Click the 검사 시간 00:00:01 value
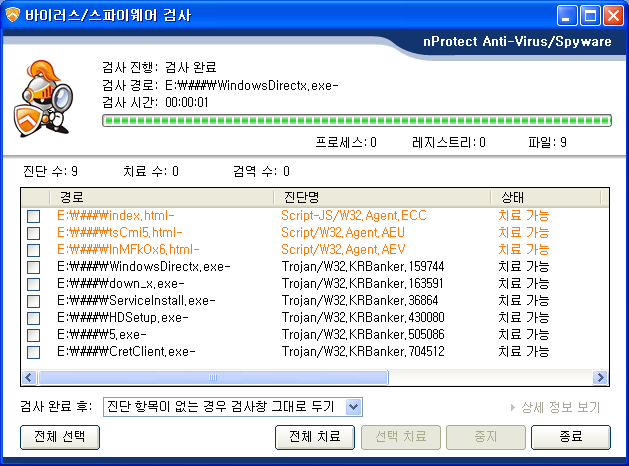 pos(187,103)
